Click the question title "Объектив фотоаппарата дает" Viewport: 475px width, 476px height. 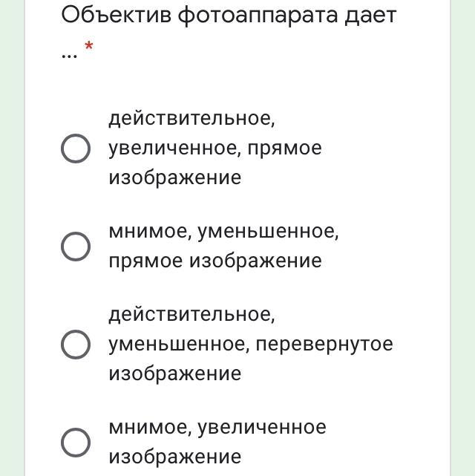229,16
